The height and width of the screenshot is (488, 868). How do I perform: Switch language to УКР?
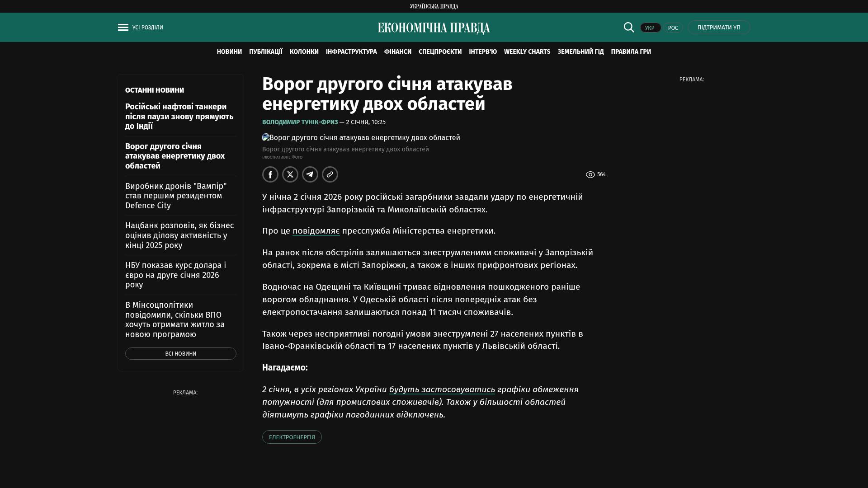click(x=650, y=28)
